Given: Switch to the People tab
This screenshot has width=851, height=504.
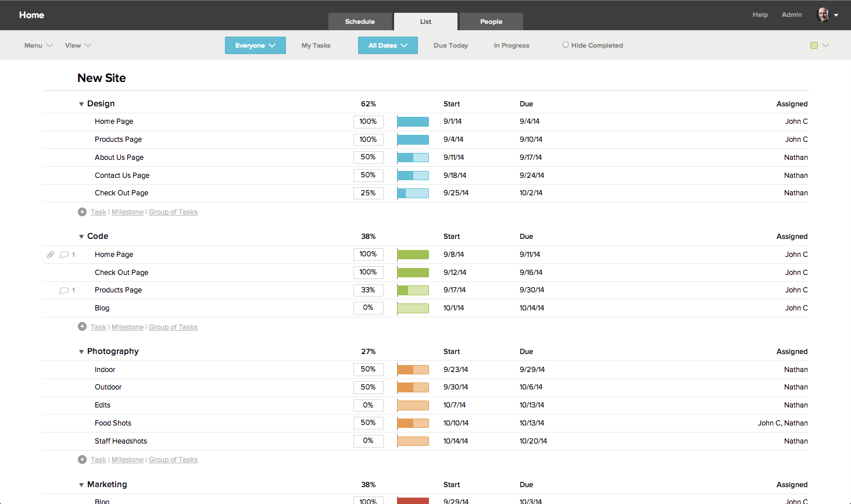Looking at the screenshot, I should click(x=491, y=22).
